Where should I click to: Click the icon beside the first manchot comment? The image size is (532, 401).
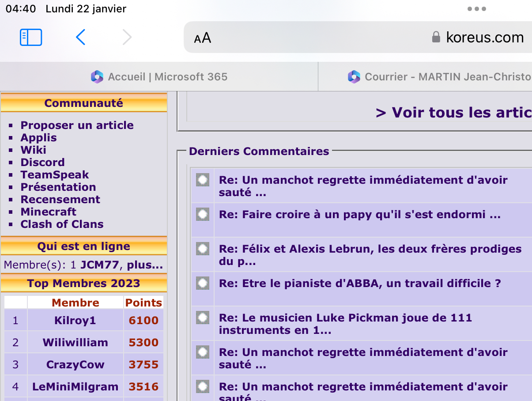(203, 180)
